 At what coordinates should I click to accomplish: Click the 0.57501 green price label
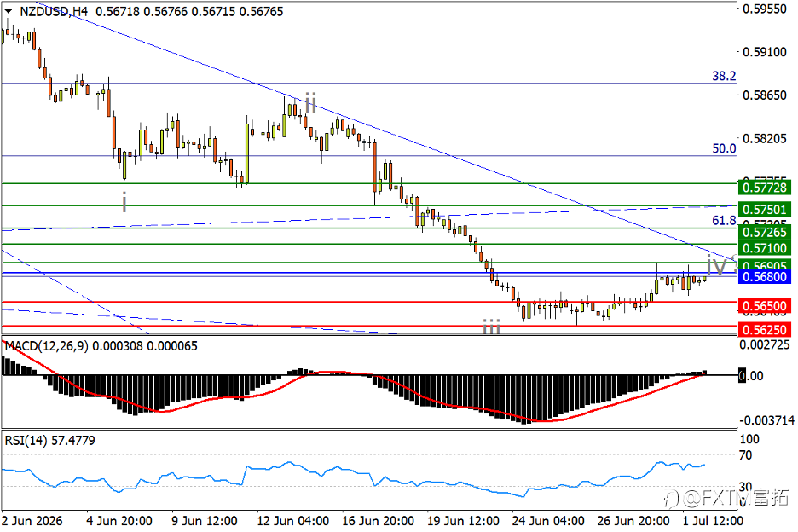click(x=765, y=209)
